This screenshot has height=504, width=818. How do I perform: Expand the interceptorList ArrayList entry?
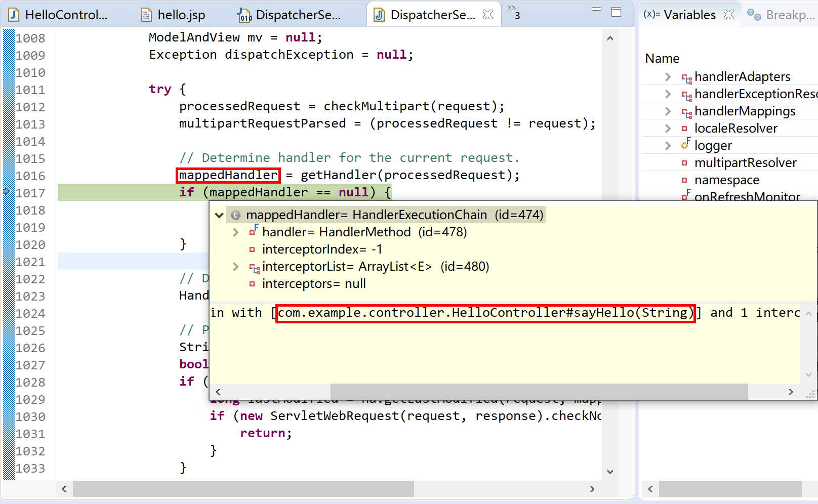pos(235,267)
